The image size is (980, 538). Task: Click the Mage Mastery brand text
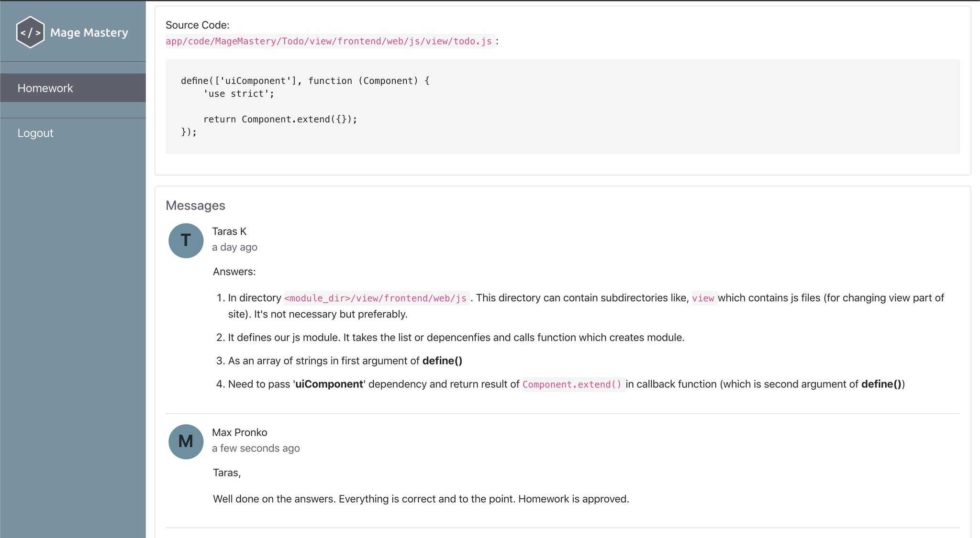(89, 33)
